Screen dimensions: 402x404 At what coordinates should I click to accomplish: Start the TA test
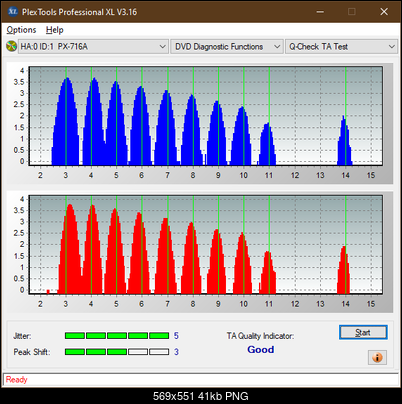pos(363,332)
